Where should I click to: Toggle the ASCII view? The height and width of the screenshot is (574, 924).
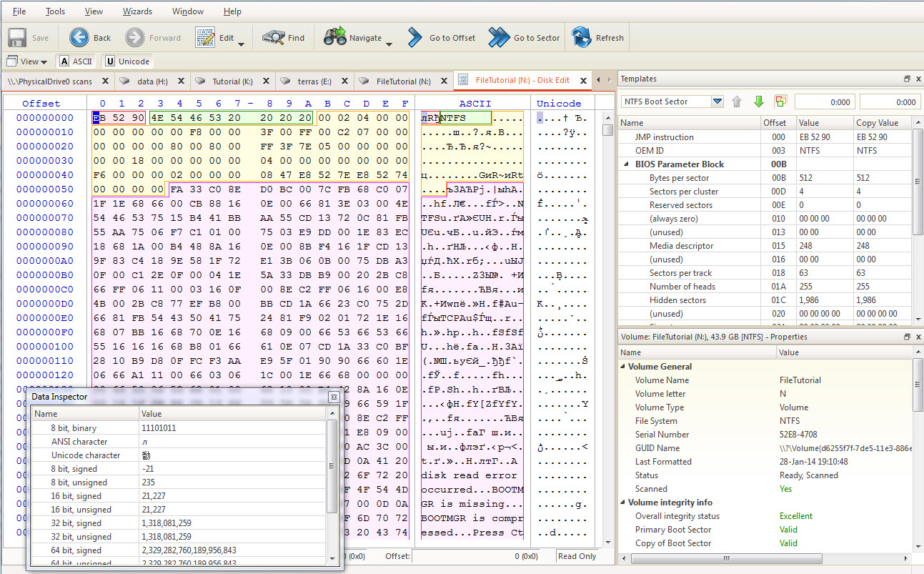click(75, 61)
